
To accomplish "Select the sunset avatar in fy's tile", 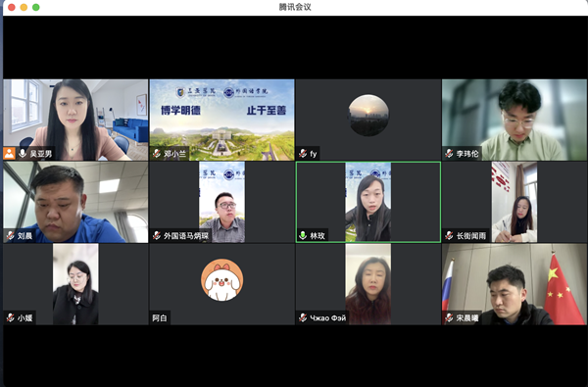I will 368,115.
